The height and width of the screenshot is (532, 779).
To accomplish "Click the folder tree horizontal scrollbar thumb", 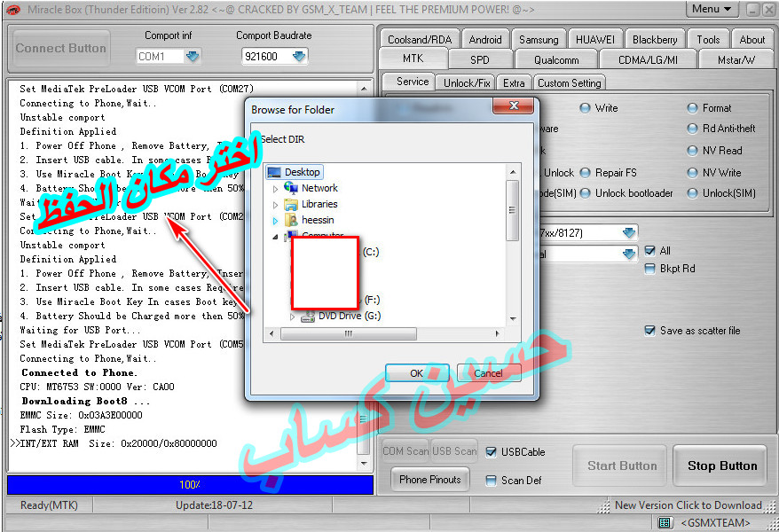I will click(349, 334).
